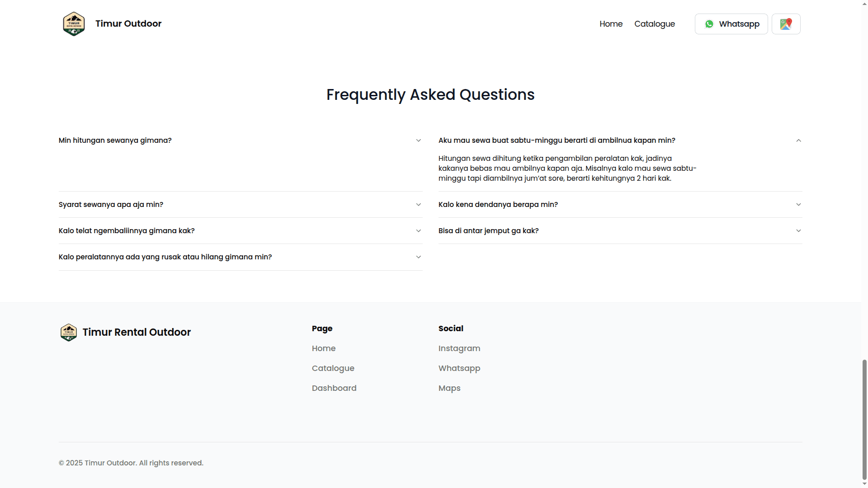This screenshot has width=868, height=488.
Task: Click chevron beside "Kalo kena dendanya" question
Action: tap(798, 205)
